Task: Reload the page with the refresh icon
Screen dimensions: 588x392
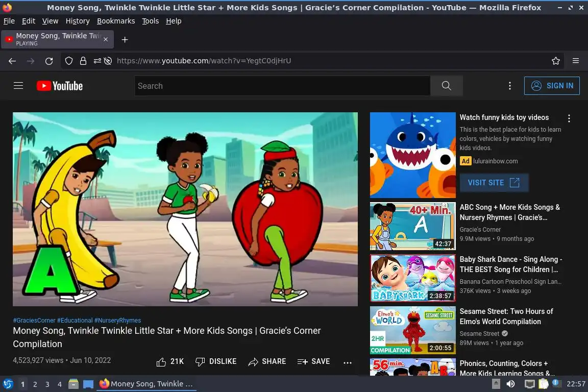Action: coord(49,61)
